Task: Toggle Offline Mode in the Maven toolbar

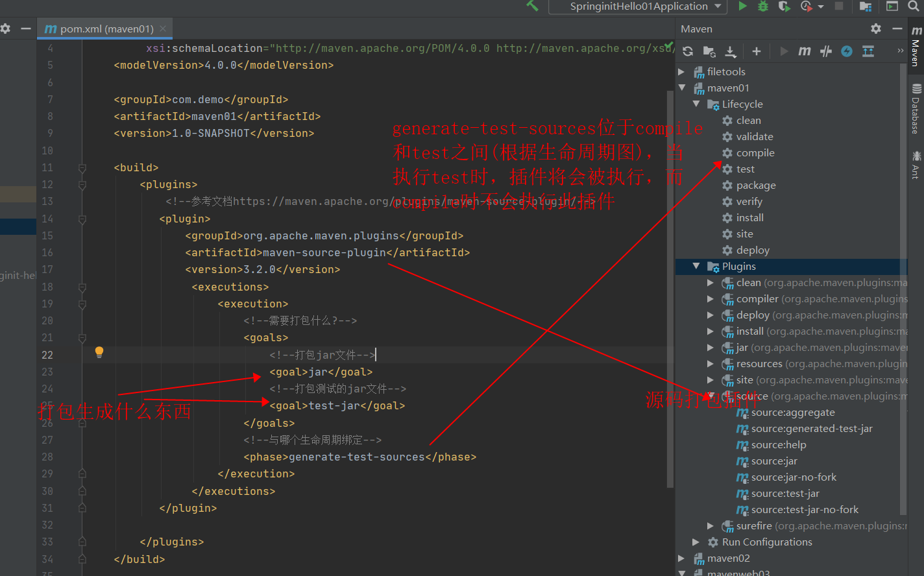Action: click(x=826, y=51)
